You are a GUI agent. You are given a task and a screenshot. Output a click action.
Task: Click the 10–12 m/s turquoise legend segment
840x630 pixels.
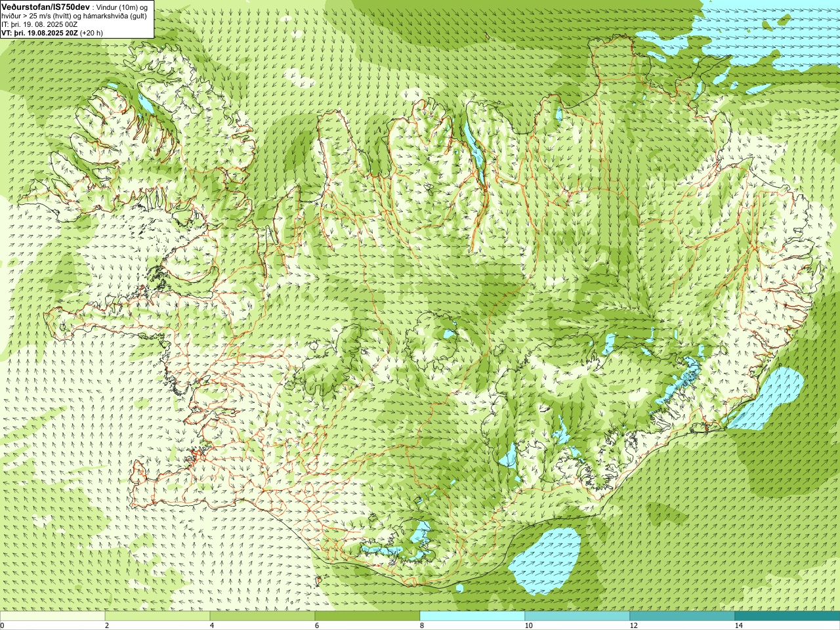tap(577, 616)
